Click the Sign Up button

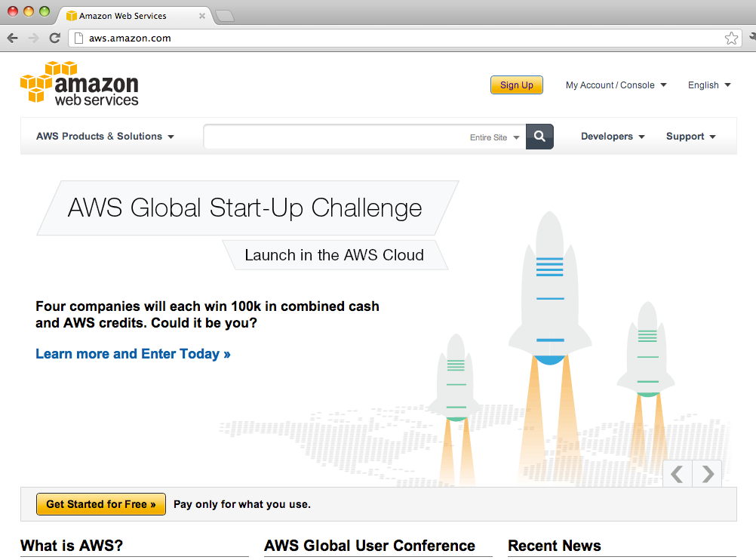pyautogui.click(x=516, y=85)
